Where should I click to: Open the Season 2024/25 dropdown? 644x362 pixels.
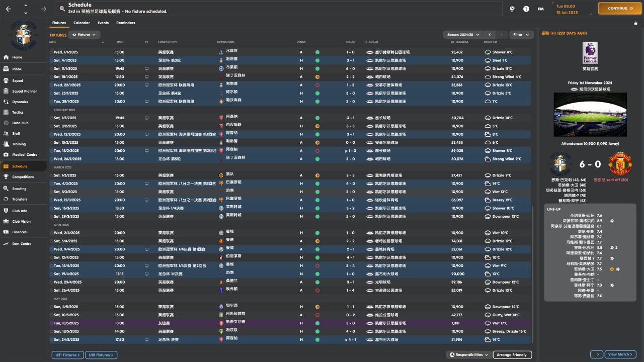pyautogui.click(x=463, y=35)
